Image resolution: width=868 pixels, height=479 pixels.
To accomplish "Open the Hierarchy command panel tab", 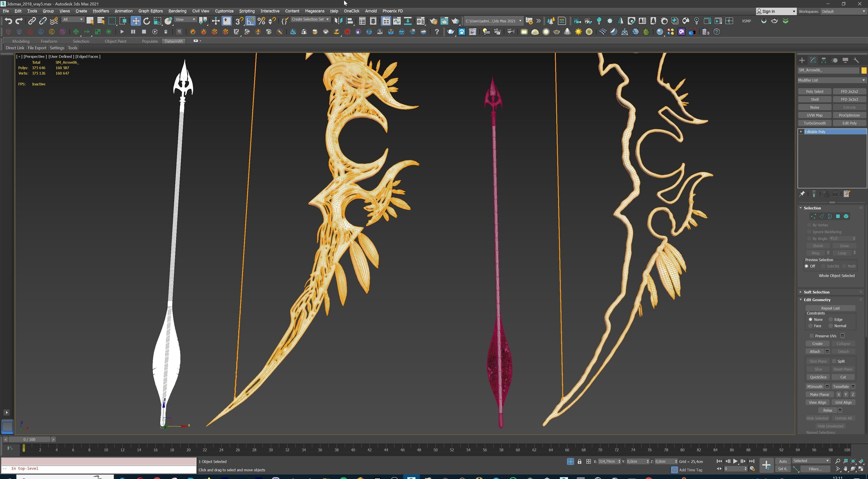I will click(x=823, y=60).
